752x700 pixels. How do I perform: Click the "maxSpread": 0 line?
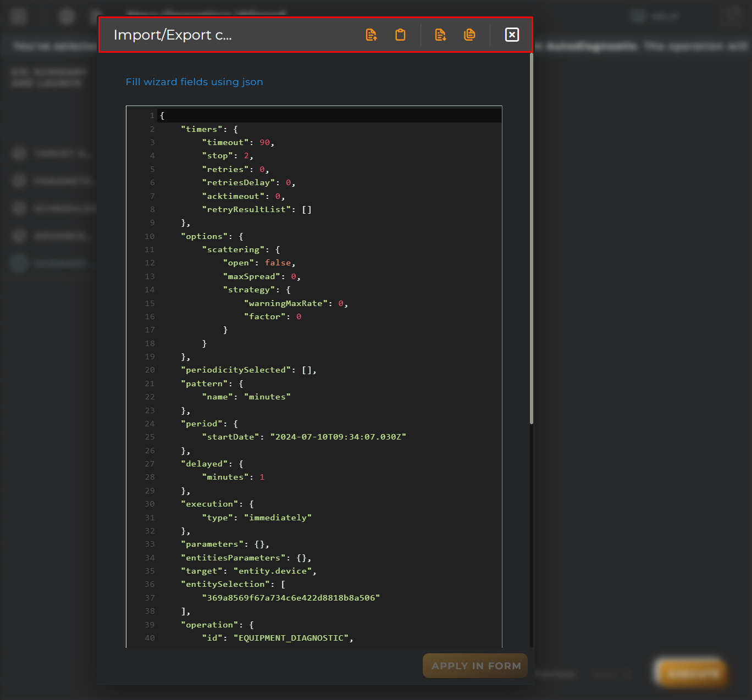(262, 276)
